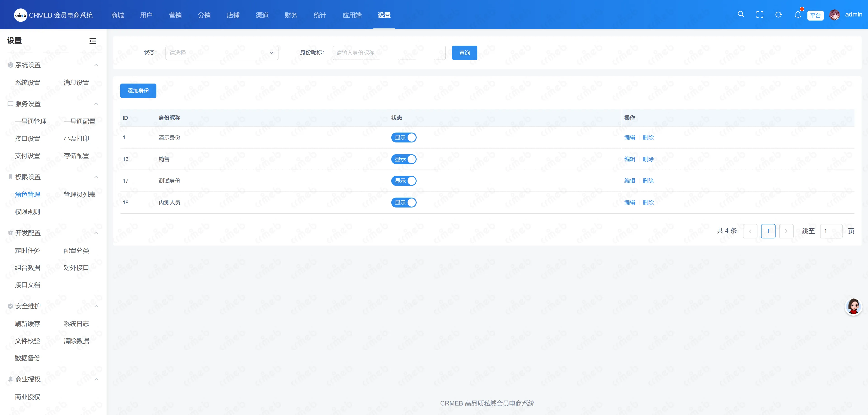Focus the 身份昵称 input field
The height and width of the screenshot is (415, 868).
389,53
